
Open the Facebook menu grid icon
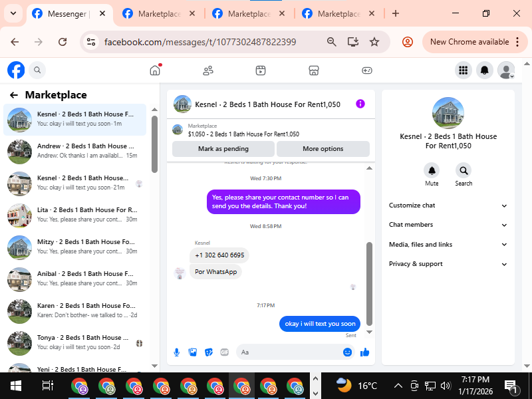463,70
